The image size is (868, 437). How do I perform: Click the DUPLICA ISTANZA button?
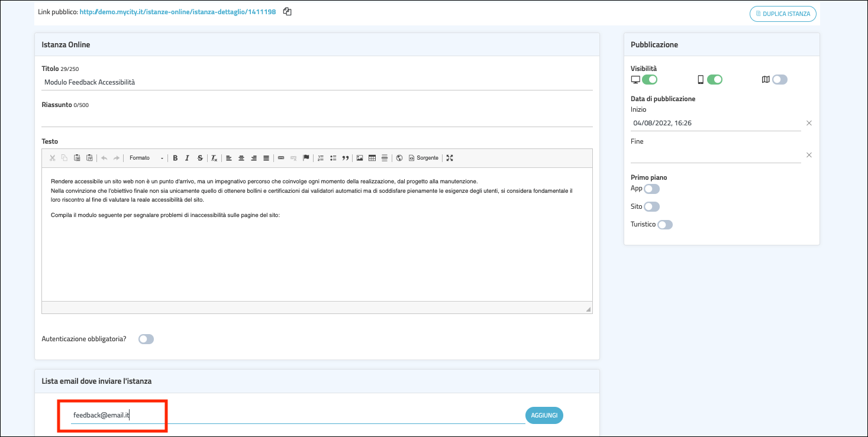coord(783,14)
